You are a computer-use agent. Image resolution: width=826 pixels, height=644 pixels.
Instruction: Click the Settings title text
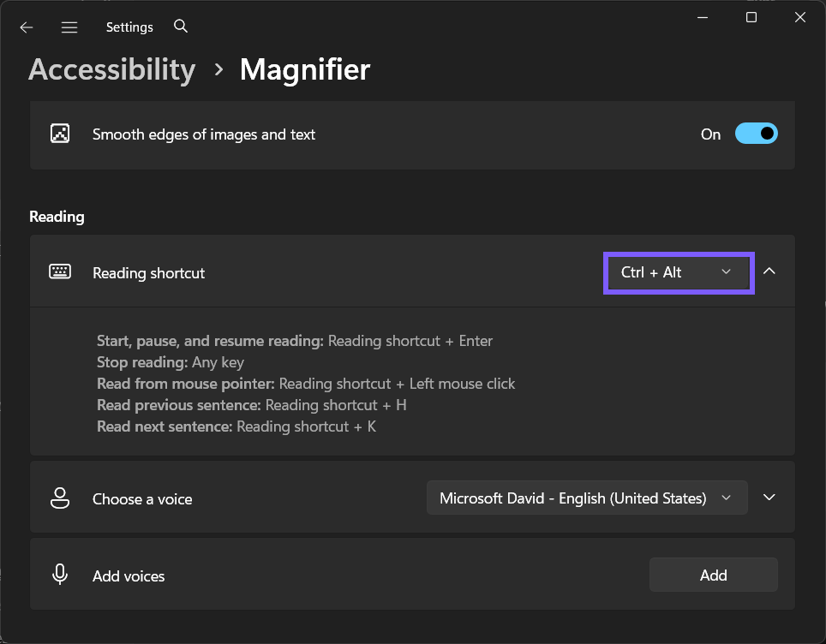(129, 27)
